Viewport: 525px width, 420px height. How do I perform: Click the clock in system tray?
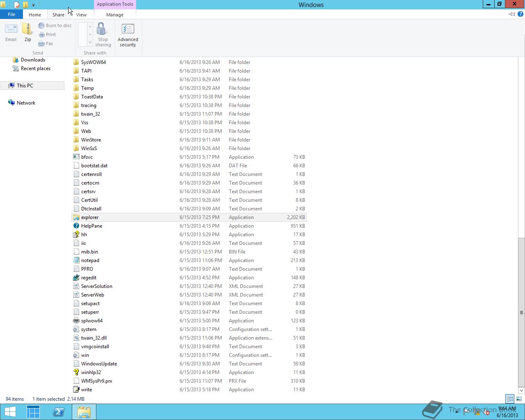pos(507,412)
